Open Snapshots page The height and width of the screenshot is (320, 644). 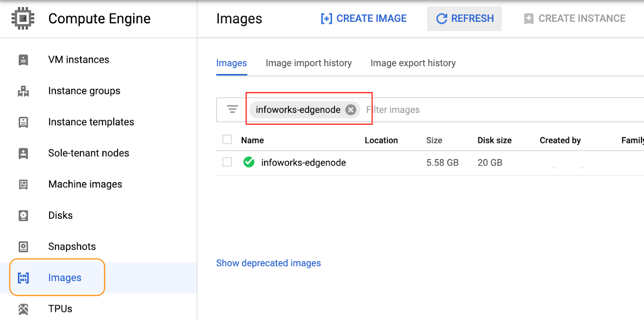(x=72, y=246)
